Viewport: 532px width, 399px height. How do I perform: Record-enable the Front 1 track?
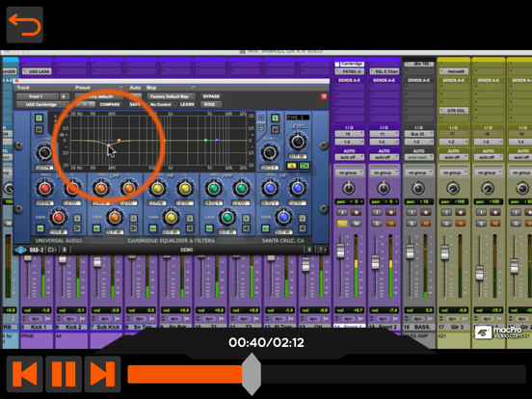356,213
